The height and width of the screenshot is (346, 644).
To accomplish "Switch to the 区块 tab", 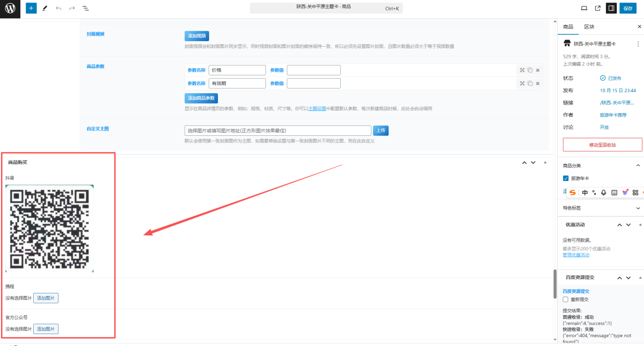I will (x=589, y=27).
